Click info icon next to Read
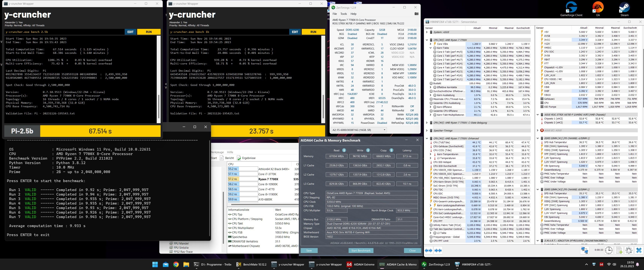This screenshot has height=270, width=644. (x=344, y=150)
